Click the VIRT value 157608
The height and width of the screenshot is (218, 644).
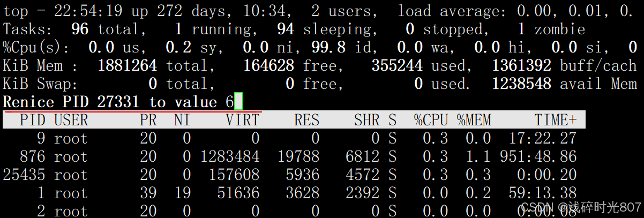pos(234,175)
